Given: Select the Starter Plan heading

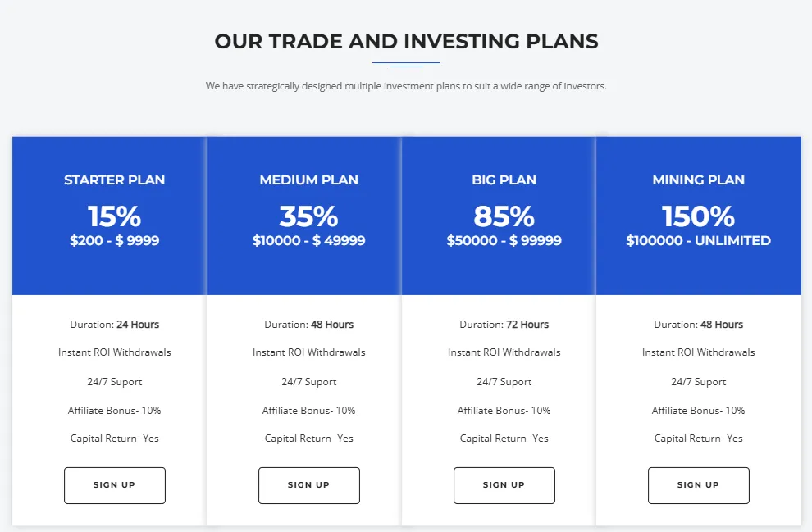Looking at the screenshot, I should pos(115,180).
